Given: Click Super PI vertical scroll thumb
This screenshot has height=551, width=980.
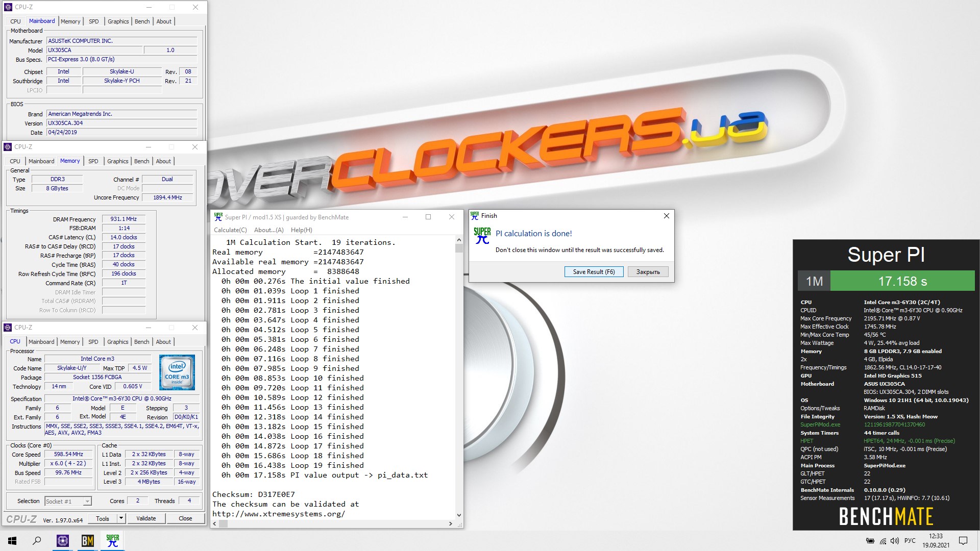Looking at the screenshot, I should point(459,248).
